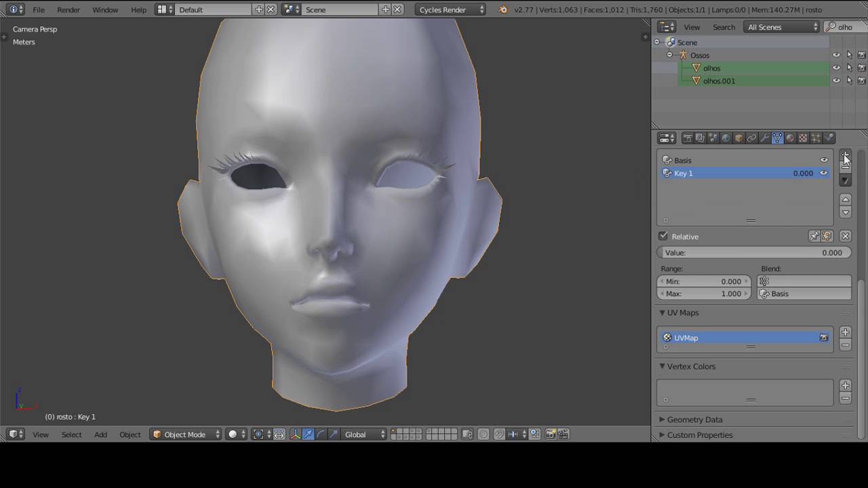
Task: Hide olhos object in the outliner
Action: pyautogui.click(x=836, y=68)
